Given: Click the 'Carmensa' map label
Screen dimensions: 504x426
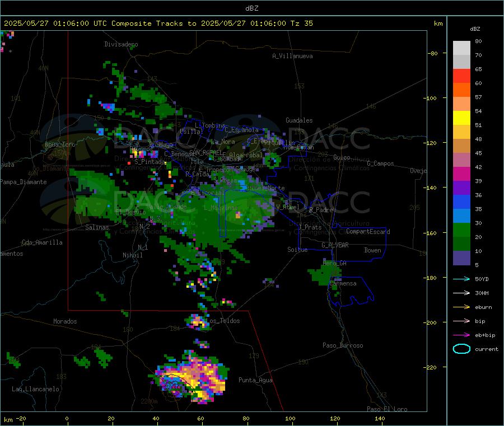Looking at the screenshot, I should click(x=343, y=283).
